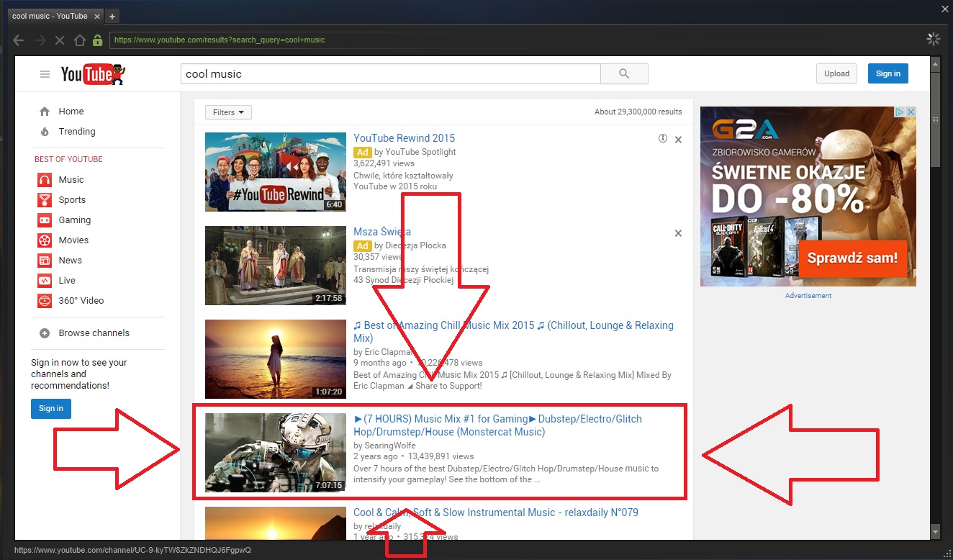Click the cool music search input field
The width and height of the screenshot is (953, 560).
click(390, 74)
